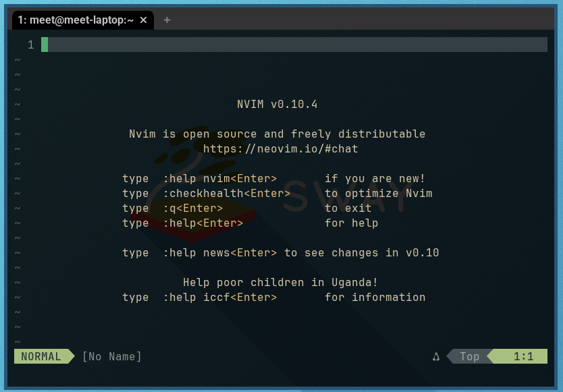This screenshot has height=392, width=563.
Task: Open a new terminal tab with plus
Action: click(x=167, y=20)
